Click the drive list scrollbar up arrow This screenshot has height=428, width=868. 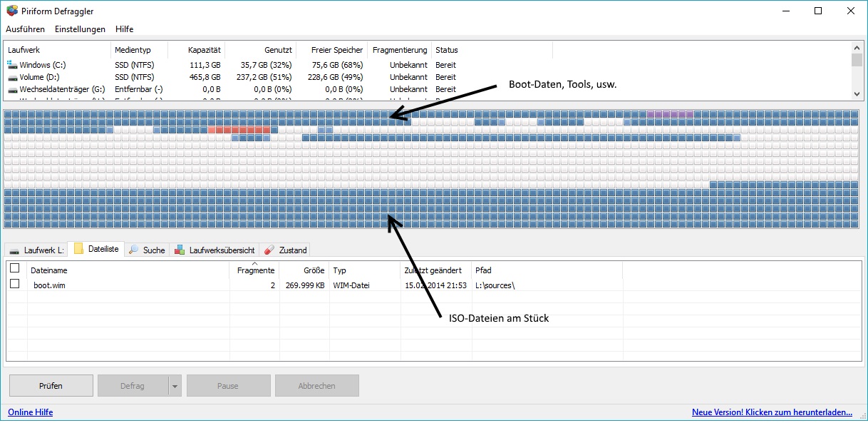point(857,49)
